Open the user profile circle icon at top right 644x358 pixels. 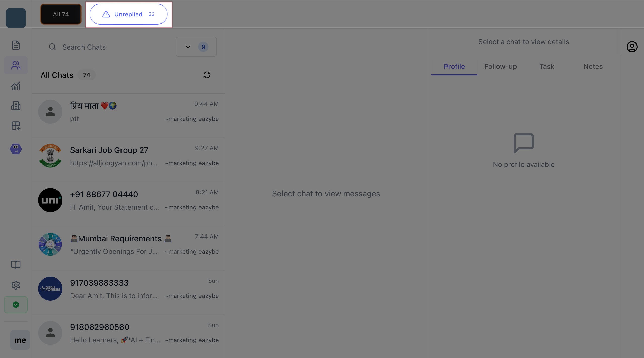pos(632,47)
